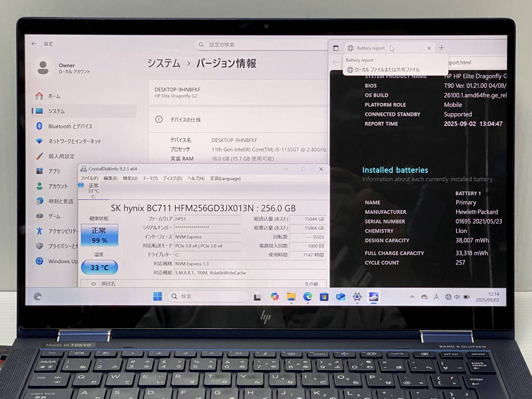Open ディスク(D) menu in CrystalDiskInfo

[172, 179]
